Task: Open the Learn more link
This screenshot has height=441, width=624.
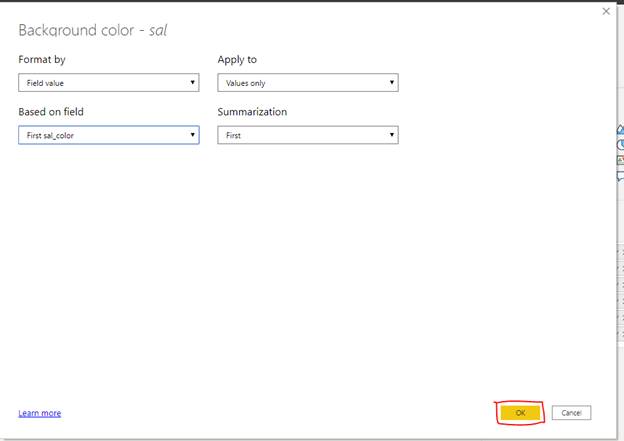Action: tap(40, 413)
